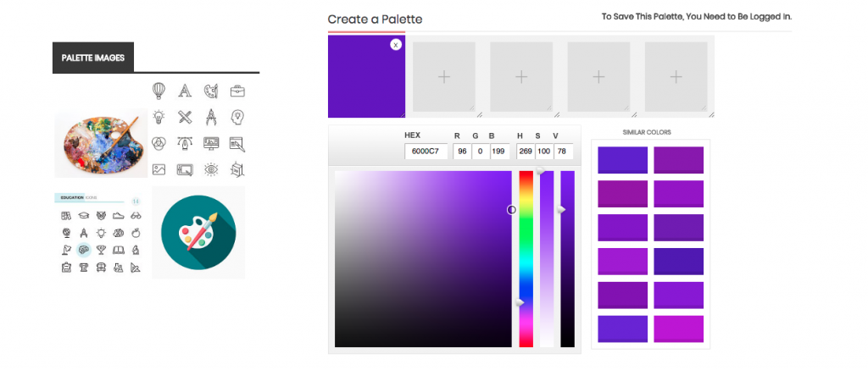Click the head with lightbulb icon

237,117
